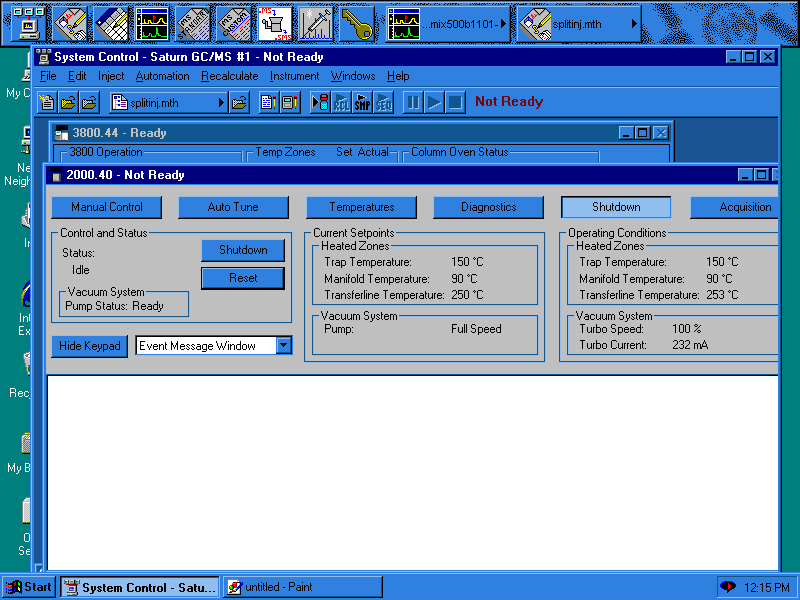Click the Inject Single Sample vial icon
The width and height of the screenshot is (800, 600).
pyautogui.click(x=320, y=103)
